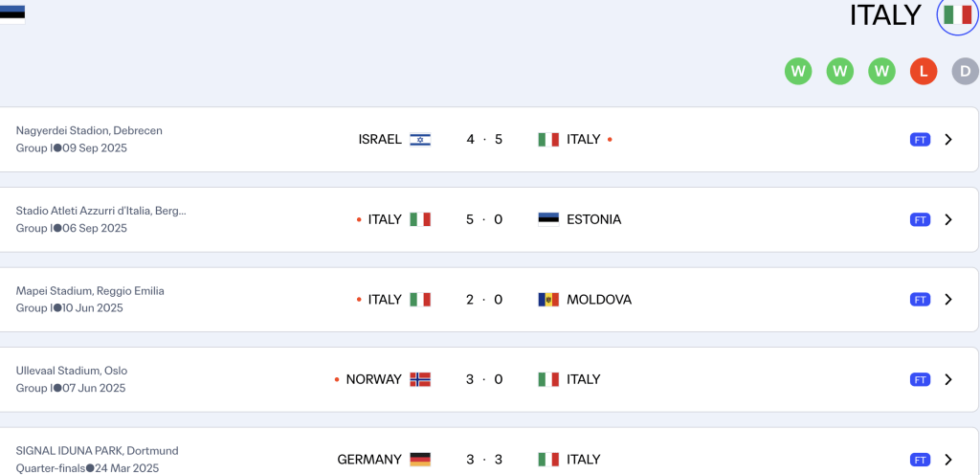Click the Estonia flag at top left
The height and width of the screenshot is (475, 980).
pyautogui.click(x=12, y=12)
